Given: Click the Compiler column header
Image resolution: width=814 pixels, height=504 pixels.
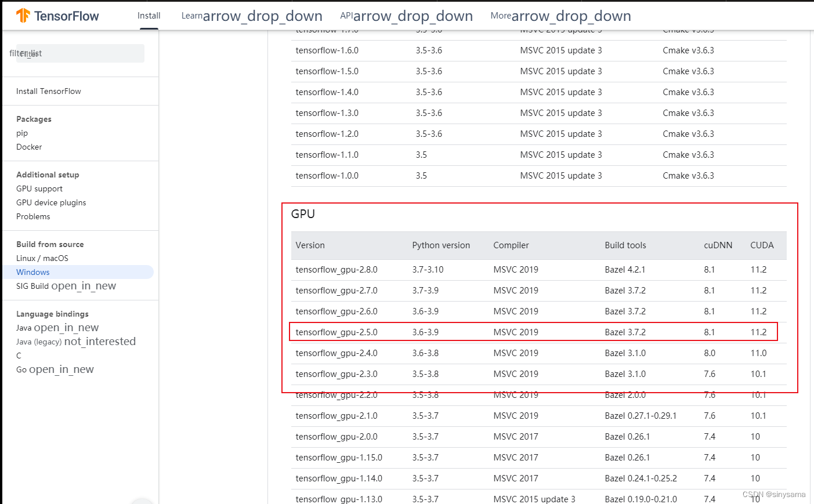Looking at the screenshot, I should [511, 245].
